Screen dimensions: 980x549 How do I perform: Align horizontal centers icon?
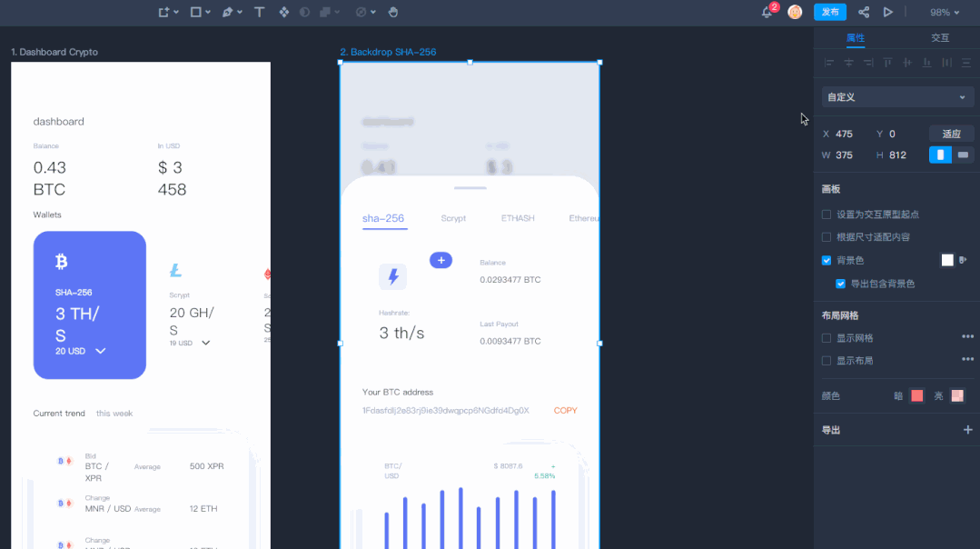coord(848,63)
